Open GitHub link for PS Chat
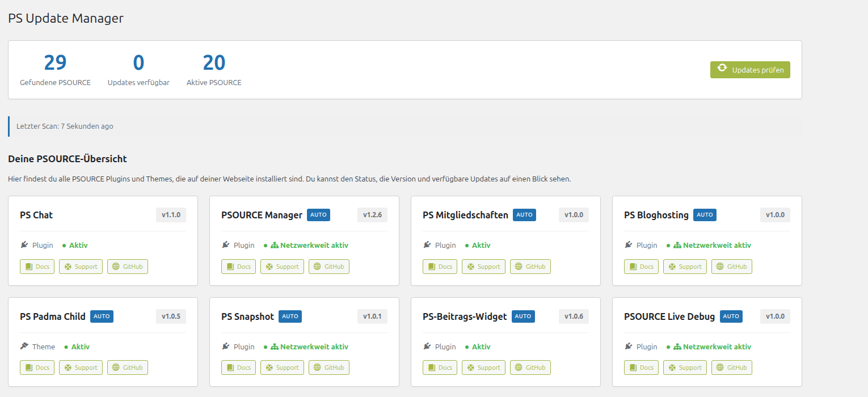Image resolution: width=868 pixels, height=397 pixels. click(x=128, y=267)
